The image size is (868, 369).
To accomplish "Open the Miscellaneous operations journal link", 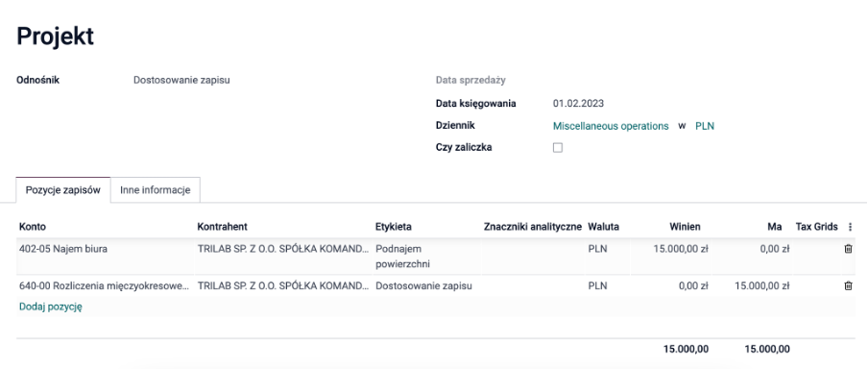I will click(x=611, y=126).
